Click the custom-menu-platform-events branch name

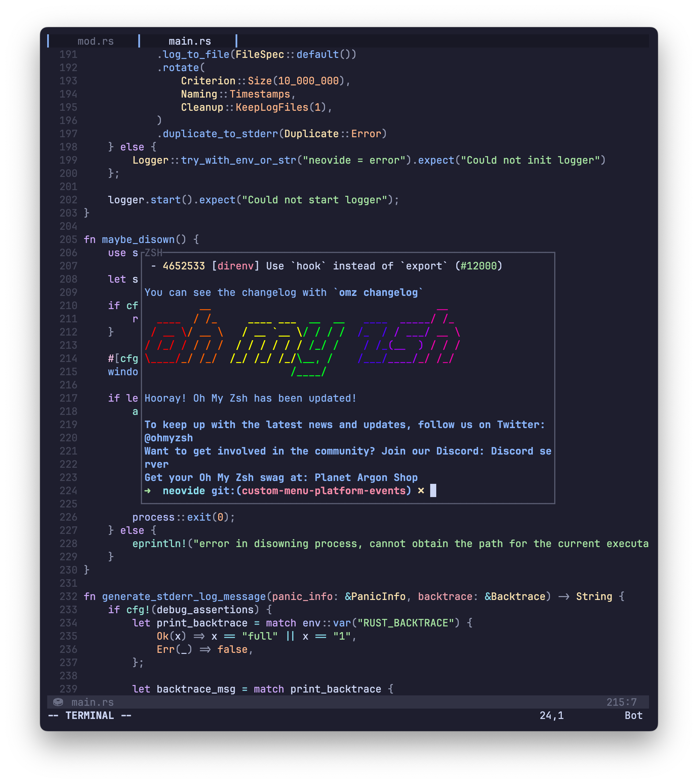(x=323, y=491)
